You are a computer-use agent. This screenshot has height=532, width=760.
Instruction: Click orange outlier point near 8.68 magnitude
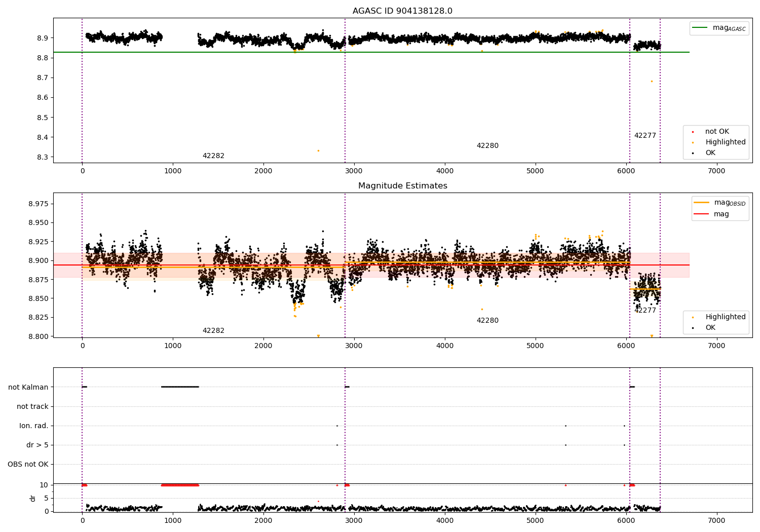pyautogui.click(x=652, y=81)
